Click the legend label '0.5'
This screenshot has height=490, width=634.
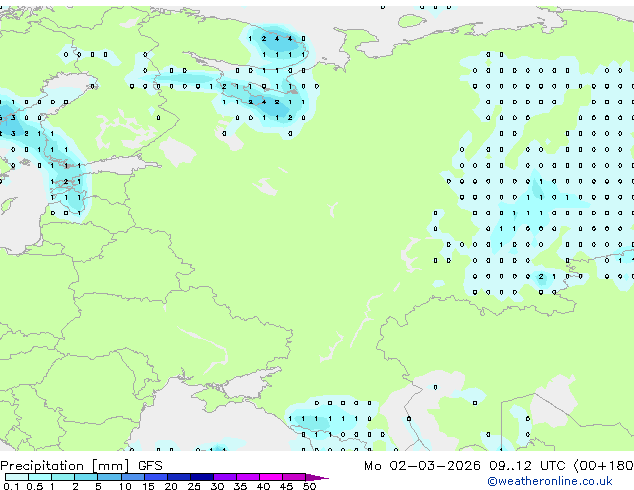click(35, 486)
